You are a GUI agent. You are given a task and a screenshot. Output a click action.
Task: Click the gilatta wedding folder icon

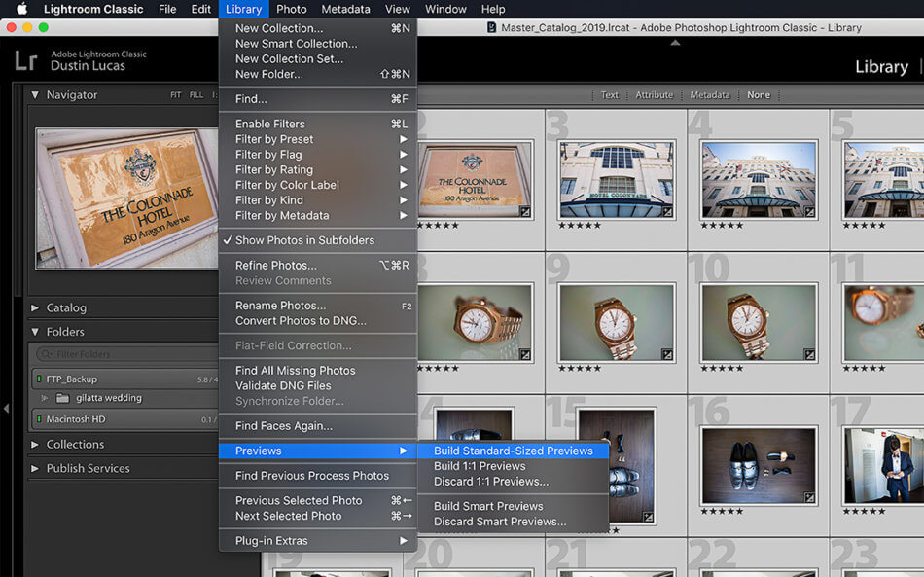62,398
